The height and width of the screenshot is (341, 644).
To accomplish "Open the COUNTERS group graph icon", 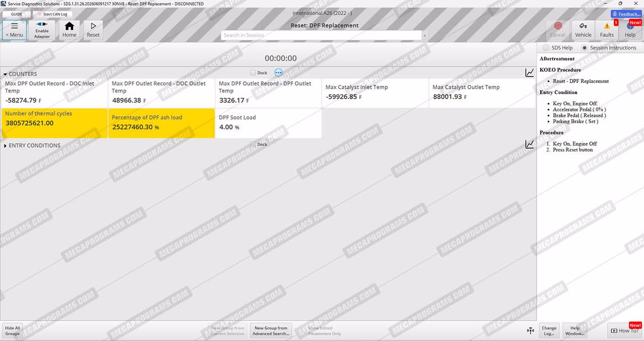I will 530,73.
